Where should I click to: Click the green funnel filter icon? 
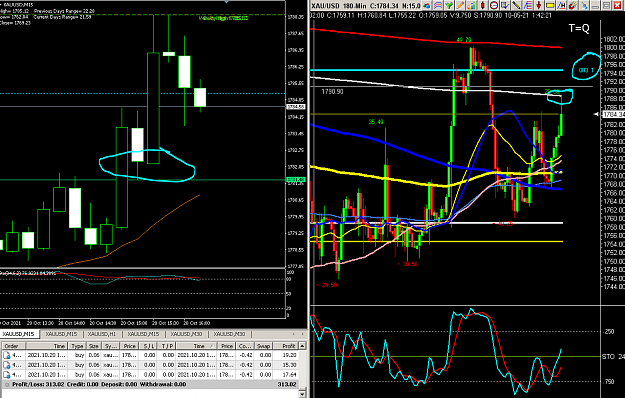click(x=449, y=6)
